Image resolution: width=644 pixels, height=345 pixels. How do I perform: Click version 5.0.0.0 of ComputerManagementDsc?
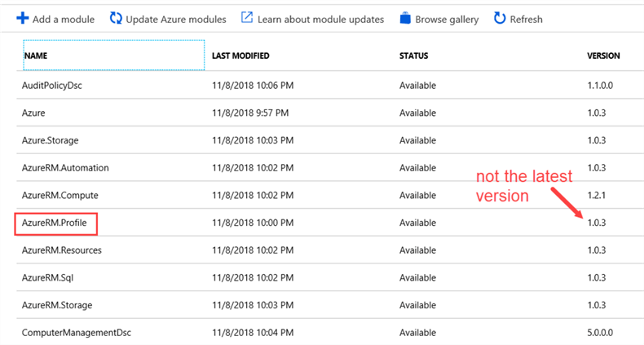pyautogui.click(x=600, y=332)
